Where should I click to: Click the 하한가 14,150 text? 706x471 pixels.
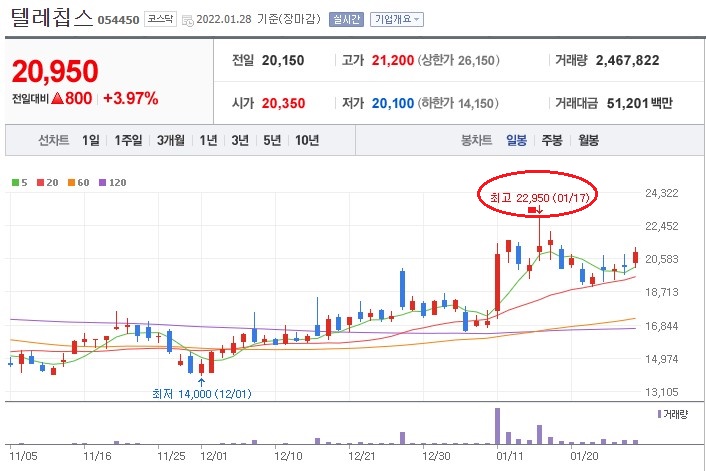(458, 103)
